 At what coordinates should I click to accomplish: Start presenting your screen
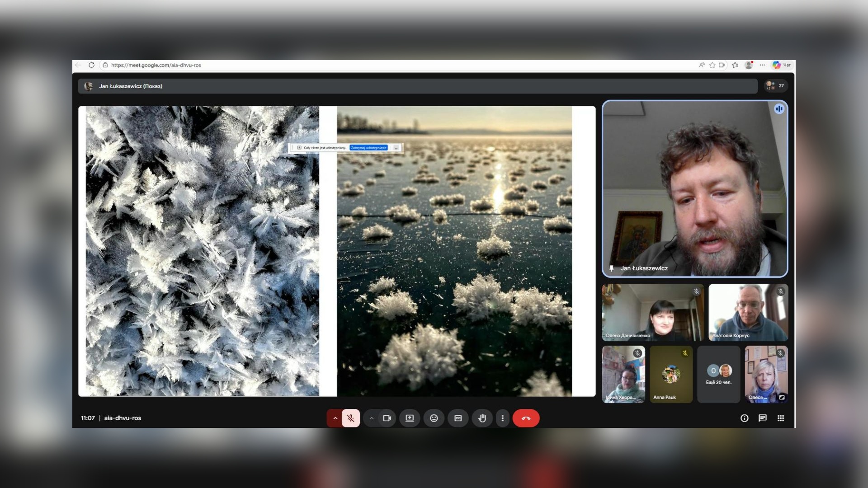click(x=410, y=418)
